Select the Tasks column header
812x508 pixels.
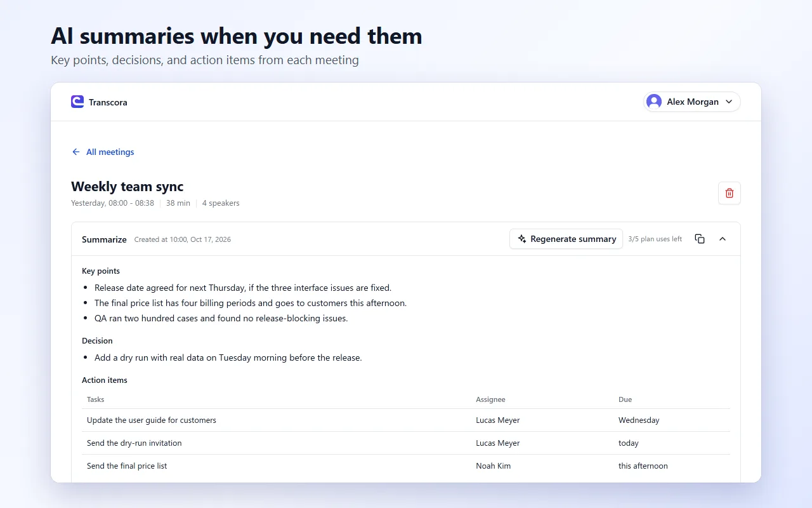95,399
